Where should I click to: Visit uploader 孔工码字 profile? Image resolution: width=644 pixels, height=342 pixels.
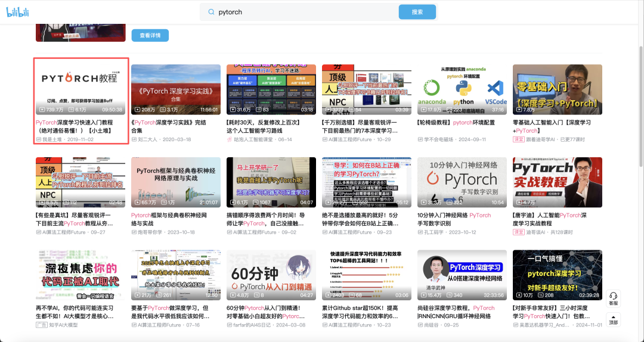point(434,232)
